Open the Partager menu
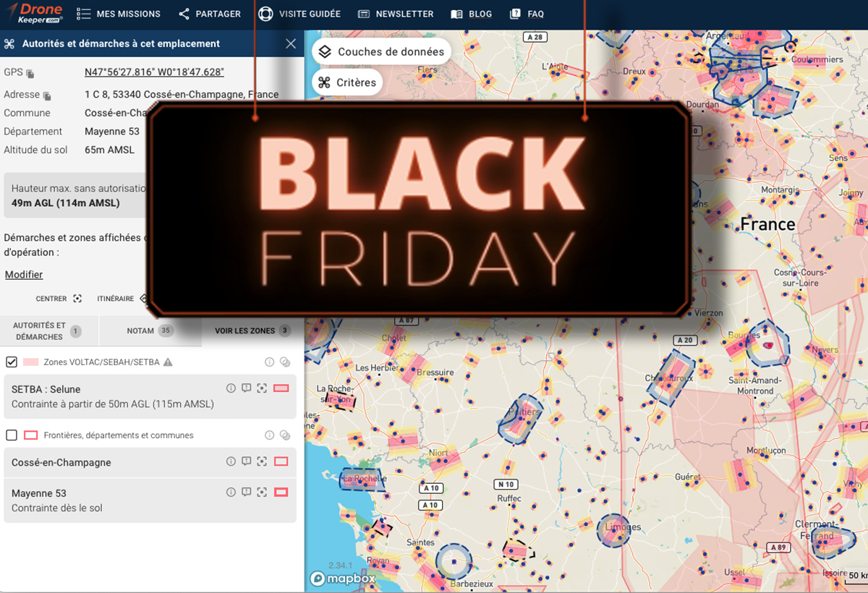The width and height of the screenshot is (868, 593). pyautogui.click(x=209, y=14)
